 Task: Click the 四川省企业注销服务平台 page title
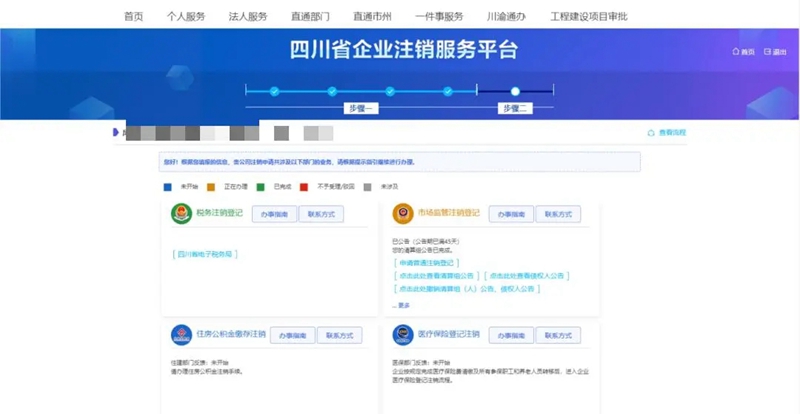click(x=404, y=50)
